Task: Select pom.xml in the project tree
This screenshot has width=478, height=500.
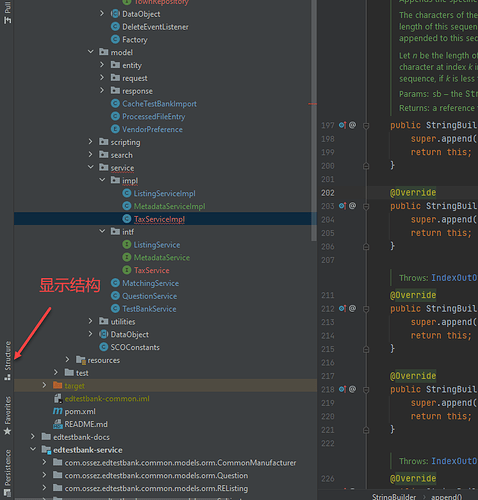Action: tap(80, 411)
